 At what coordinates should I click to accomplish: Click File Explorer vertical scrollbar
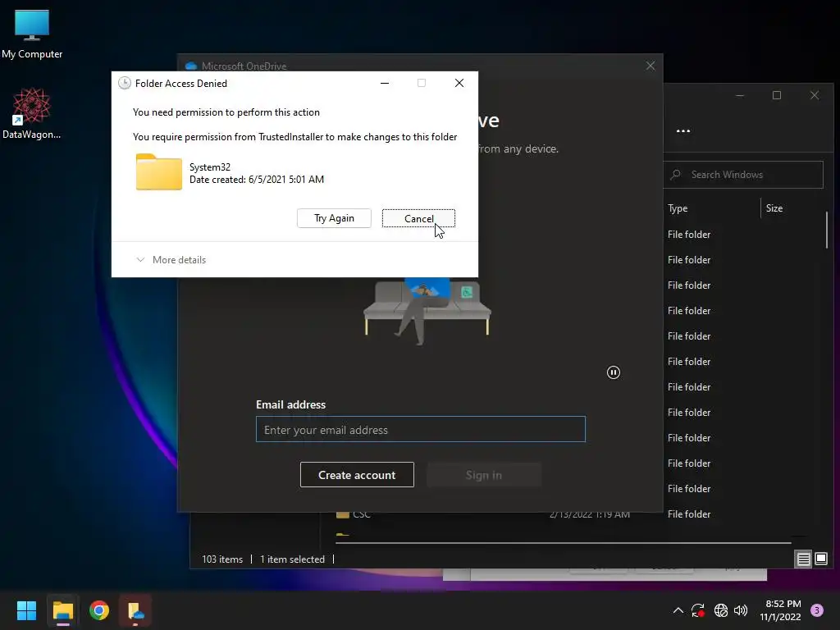point(827,231)
